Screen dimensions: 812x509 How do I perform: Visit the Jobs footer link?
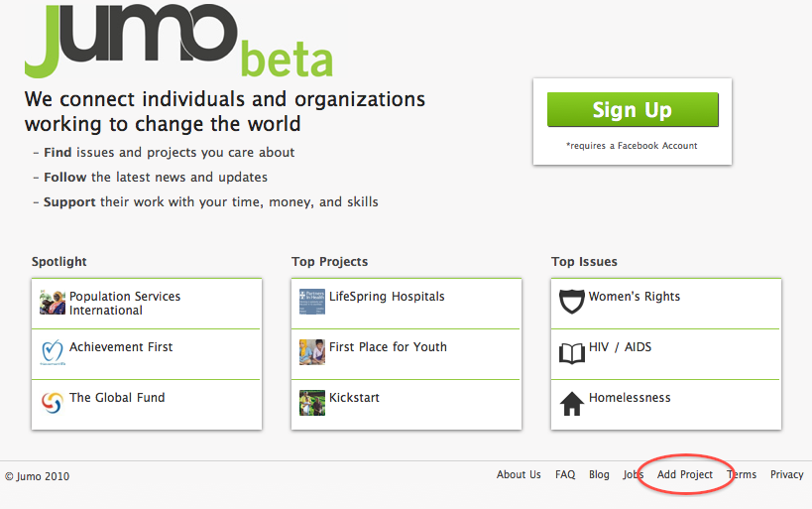(633, 475)
